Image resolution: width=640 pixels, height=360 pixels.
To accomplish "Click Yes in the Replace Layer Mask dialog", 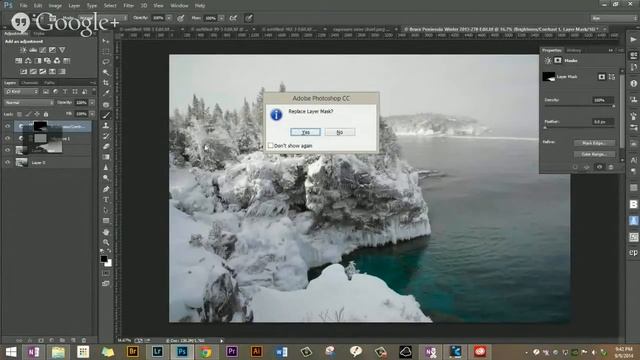I will (x=305, y=132).
